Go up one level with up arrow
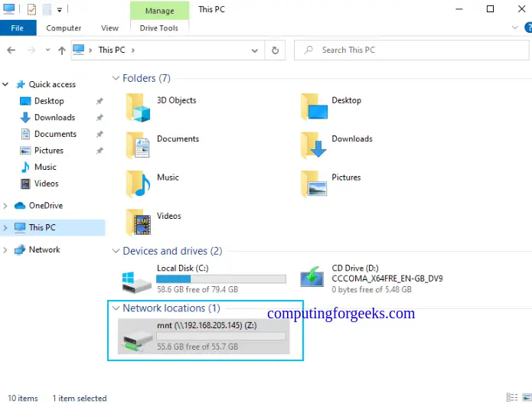 [62, 50]
